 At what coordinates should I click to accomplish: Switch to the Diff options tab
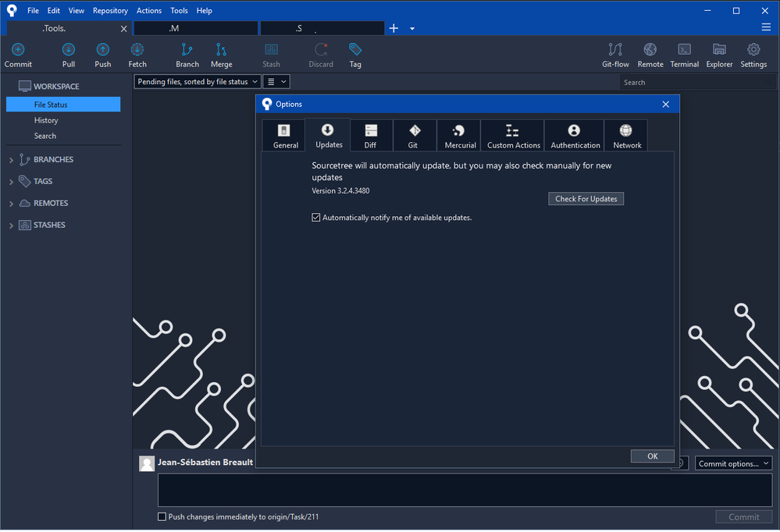click(x=371, y=135)
